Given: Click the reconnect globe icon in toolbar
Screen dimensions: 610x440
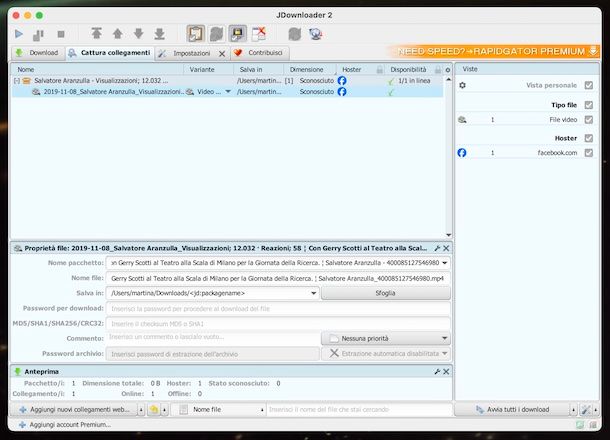Looking at the screenshot, I should pyautogui.click(x=315, y=34).
